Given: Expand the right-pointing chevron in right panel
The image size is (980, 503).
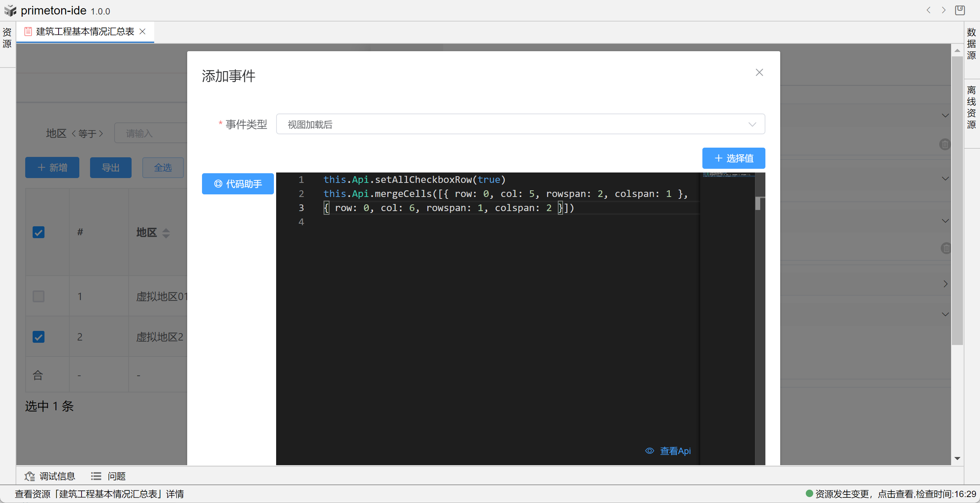Looking at the screenshot, I should pos(945,284).
